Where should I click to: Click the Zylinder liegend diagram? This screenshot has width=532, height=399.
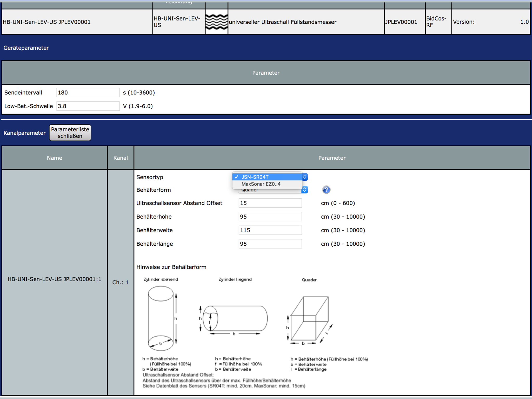pos(234,319)
